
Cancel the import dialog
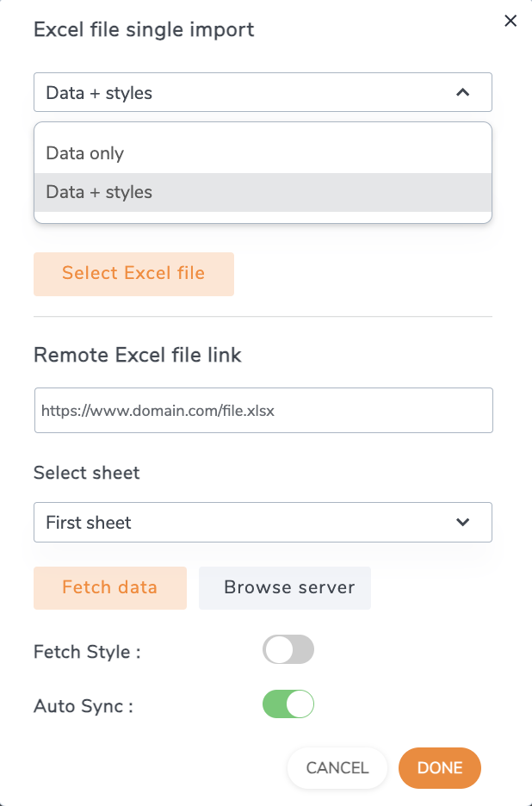[337, 768]
